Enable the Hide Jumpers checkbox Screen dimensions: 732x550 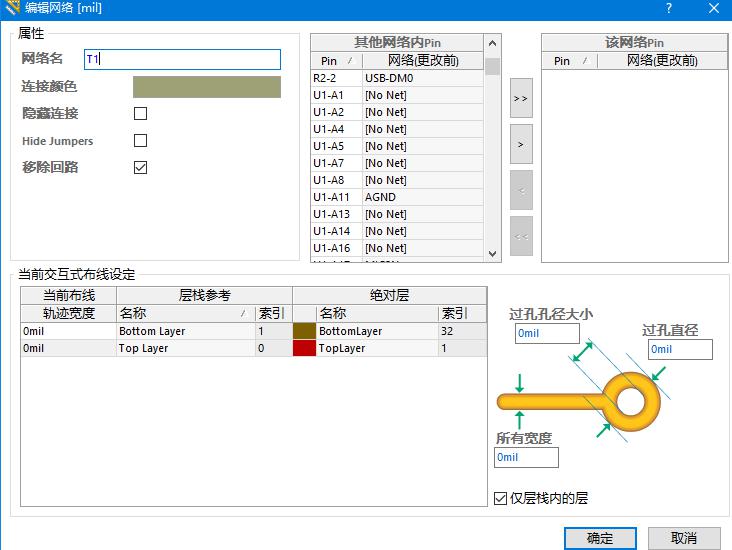[x=140, y=141]
